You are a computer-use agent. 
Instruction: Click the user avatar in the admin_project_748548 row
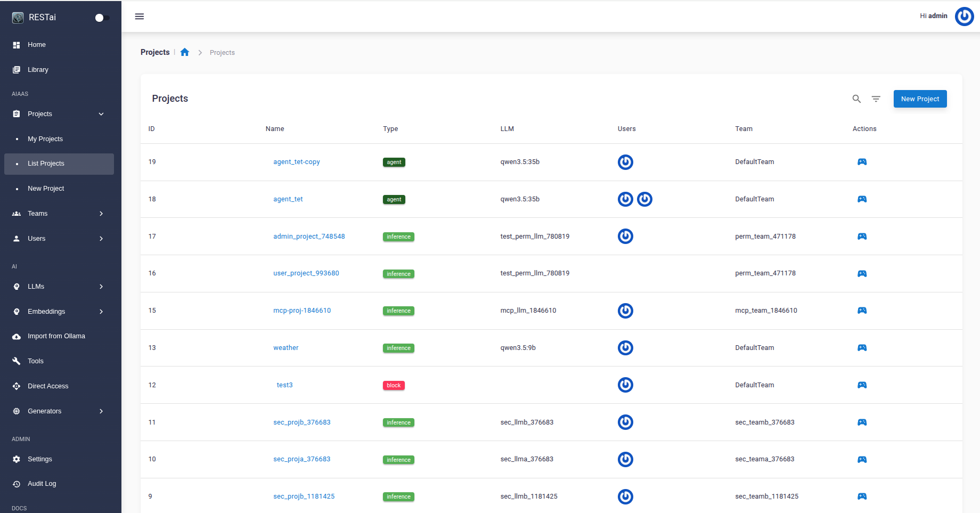click(625, 236)
